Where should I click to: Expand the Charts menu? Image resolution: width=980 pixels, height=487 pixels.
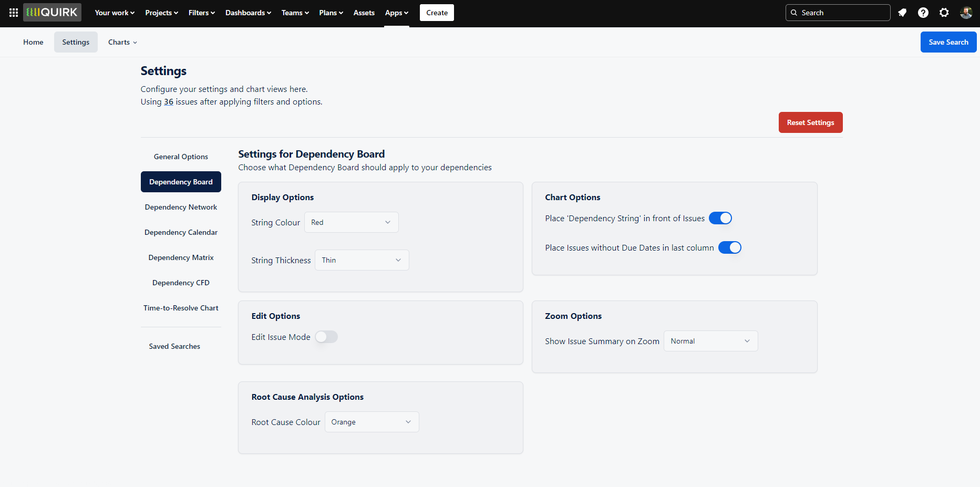coord(122,42)
